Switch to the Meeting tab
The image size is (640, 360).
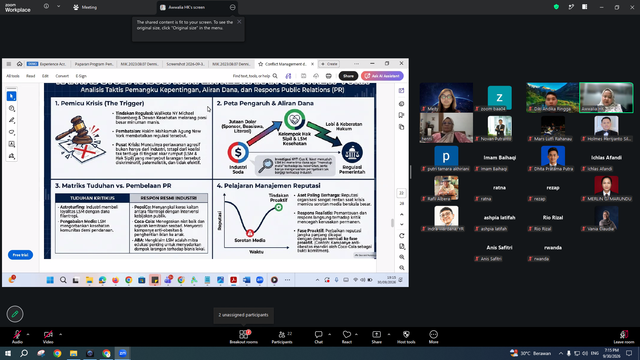pos(85,7)
